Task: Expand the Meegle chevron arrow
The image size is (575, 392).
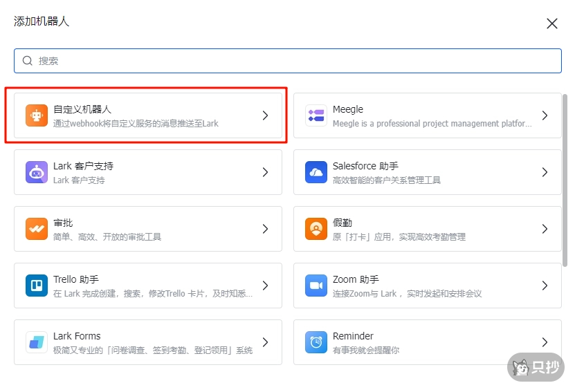Action: click(545, 115)
